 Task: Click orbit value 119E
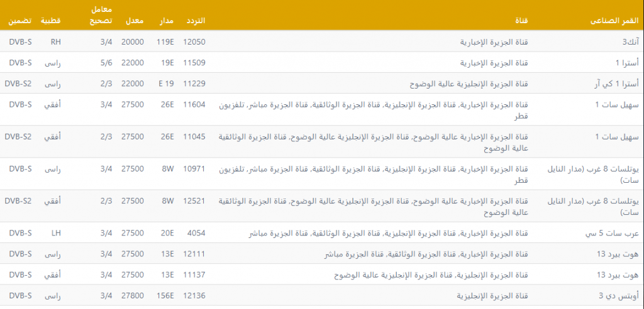(165, 42)
